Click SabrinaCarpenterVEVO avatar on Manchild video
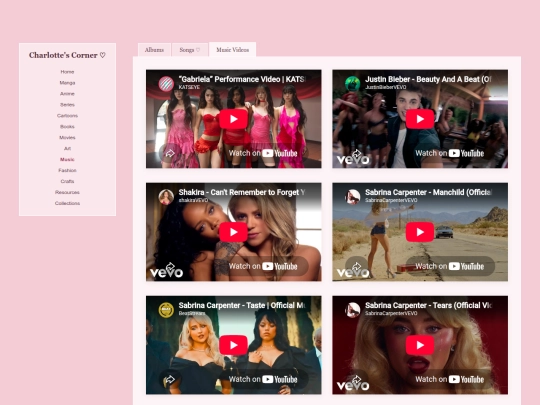The height and width of the screenshot is (405, 540). click(353, 197)
